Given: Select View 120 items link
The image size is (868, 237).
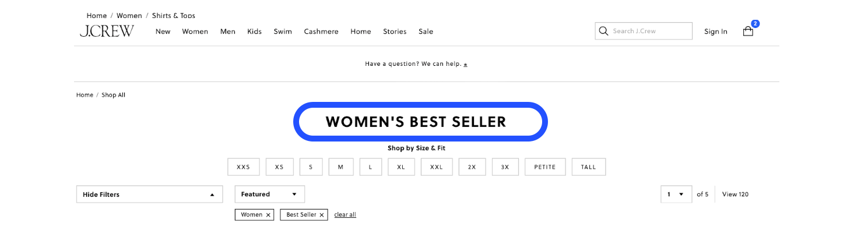Looking at the screenshot, I should [x=735, y=194].
